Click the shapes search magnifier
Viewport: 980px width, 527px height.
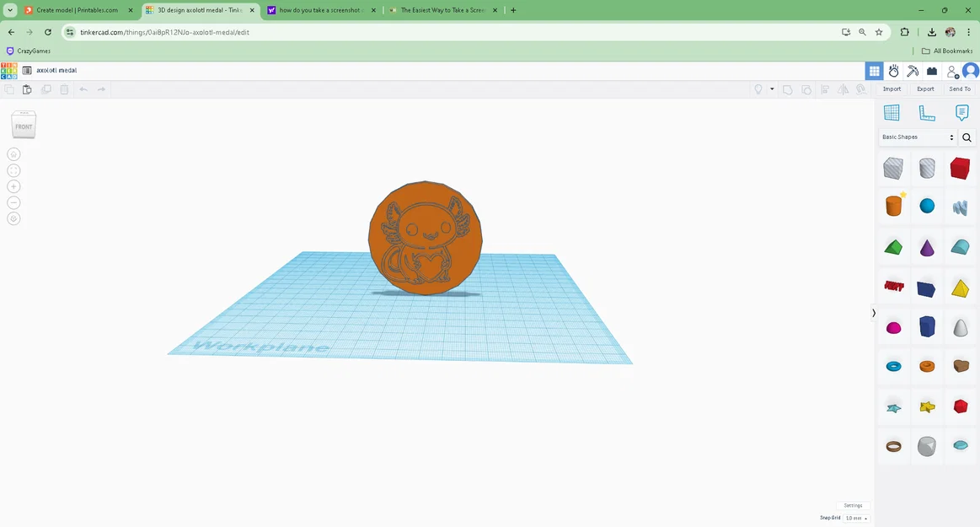pos(967,137)
